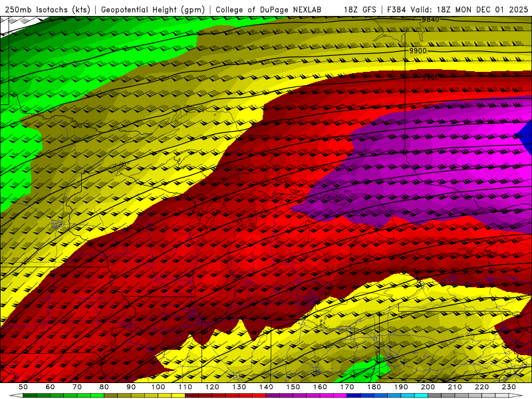Click the 'Valid: 18Z MON DEC 01 2025' text
This screenshot has height=399, width=532.
click(469, 10)
